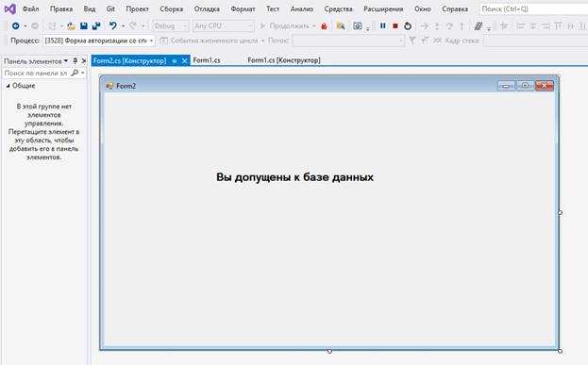Click the Open File folder icon
588x365 pixels.
click(x=71, y=25)
